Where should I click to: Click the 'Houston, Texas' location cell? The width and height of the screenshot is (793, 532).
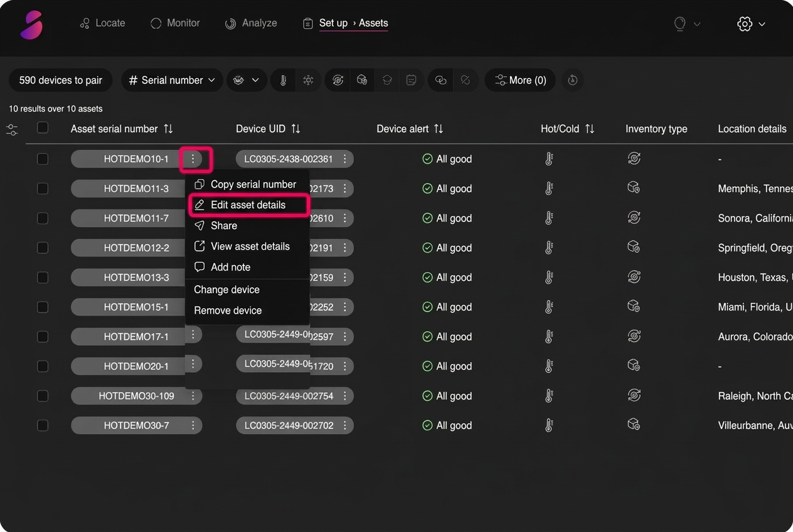[x=755, y=277]
